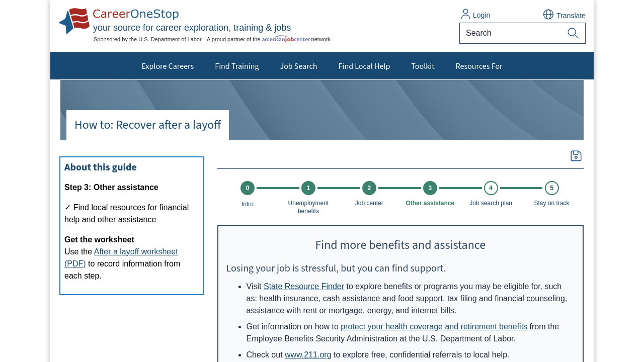Screen dimensions: 644x362
Task: Open the Resources For menu
Action: coord(479,66)
